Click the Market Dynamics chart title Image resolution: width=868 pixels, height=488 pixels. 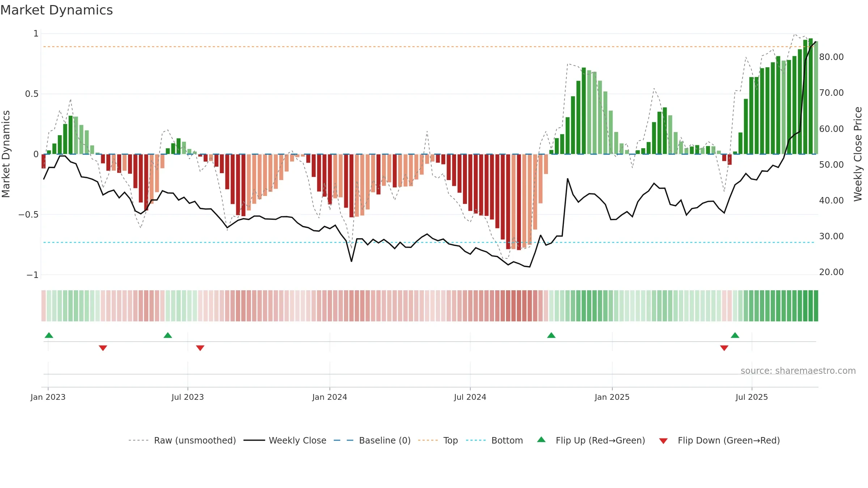57,10
